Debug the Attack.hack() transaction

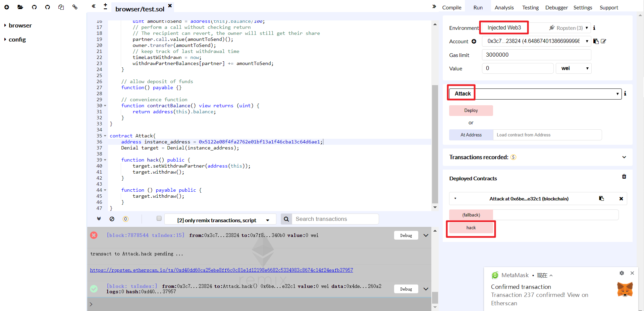(406, 289)
